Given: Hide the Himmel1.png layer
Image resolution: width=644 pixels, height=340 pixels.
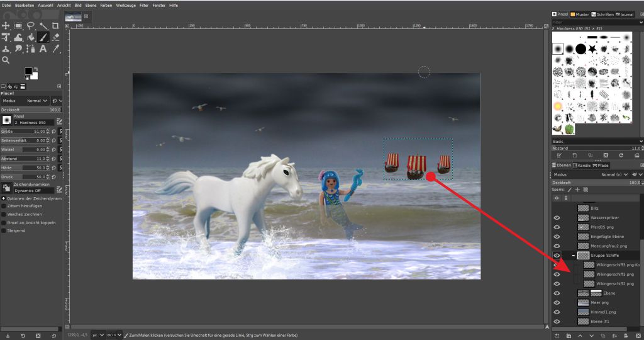Looking at the screenshot, I should (557, 312).
